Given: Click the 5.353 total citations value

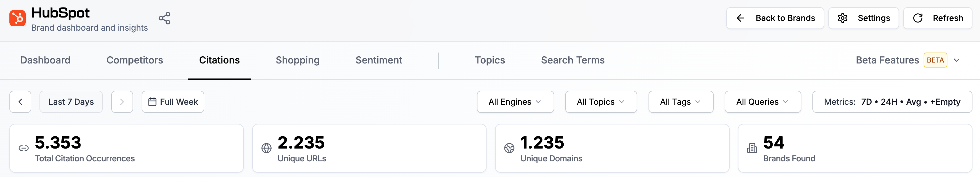Looking at the screenshot, I should [x=58, y=142].
